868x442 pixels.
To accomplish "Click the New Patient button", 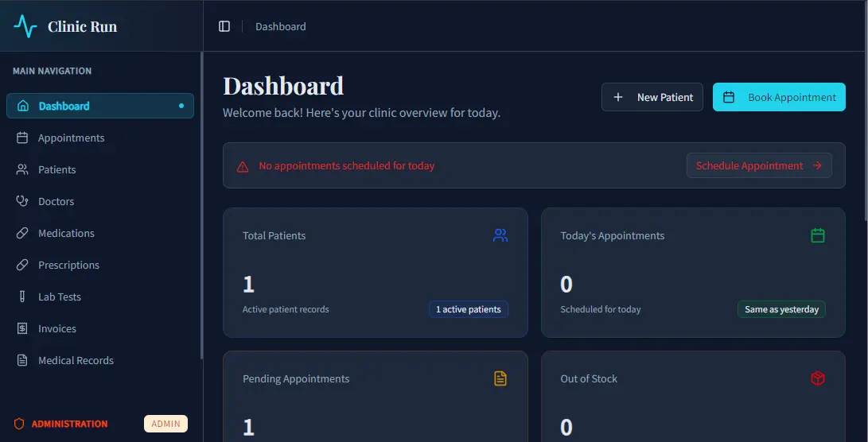I will (x=652, y=97).
